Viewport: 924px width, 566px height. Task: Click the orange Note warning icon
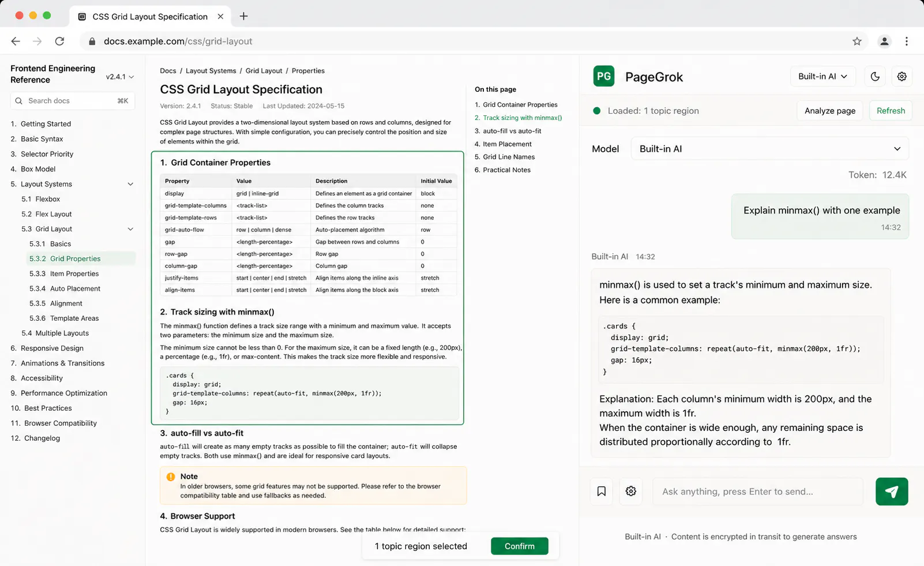pyautogui.click(x=171, y=477)
